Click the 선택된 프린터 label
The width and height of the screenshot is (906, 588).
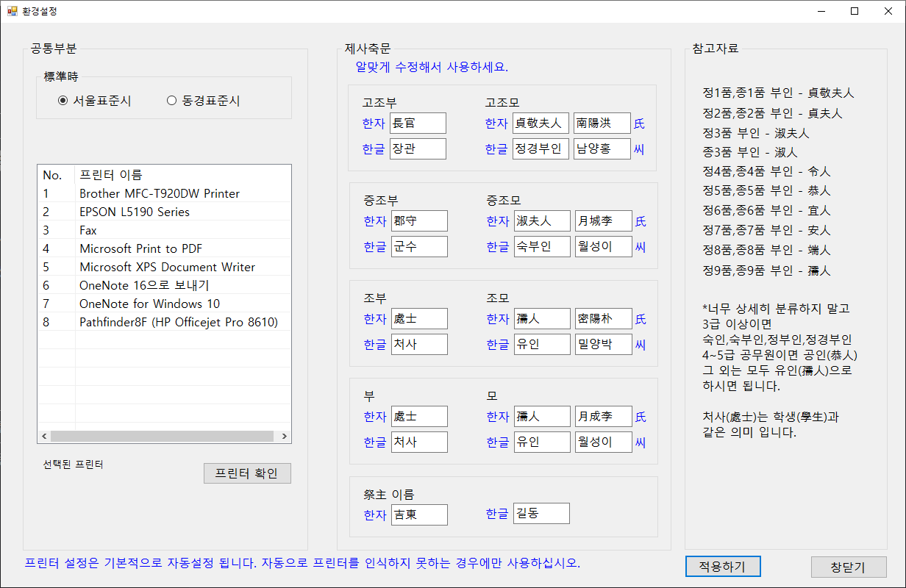tap(74, 465)
